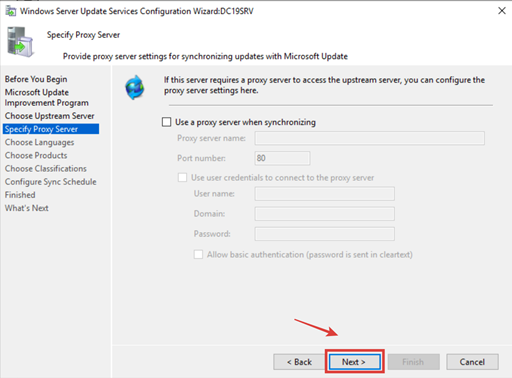The image size is (512, 378).
Task: Click the 'Domain:' label
Action: pyautogui.click(x=209, y=214)
